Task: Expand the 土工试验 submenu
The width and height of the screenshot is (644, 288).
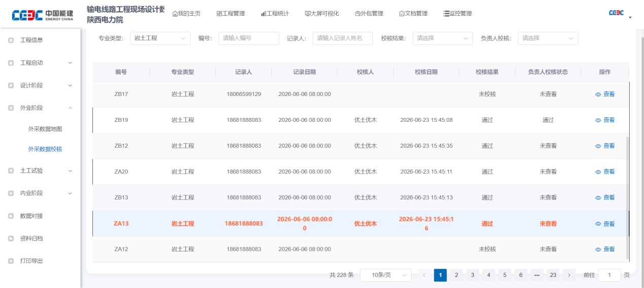Action: click(x=70, y=171)
